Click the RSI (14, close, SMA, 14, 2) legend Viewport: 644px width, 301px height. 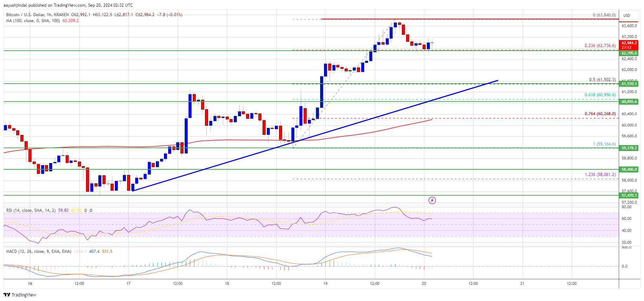click(31, 210)
